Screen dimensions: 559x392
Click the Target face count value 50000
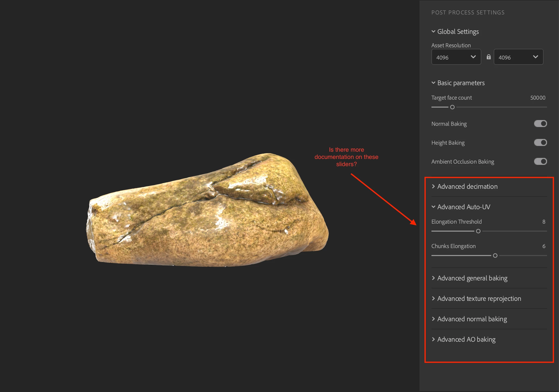click(538, 98)
